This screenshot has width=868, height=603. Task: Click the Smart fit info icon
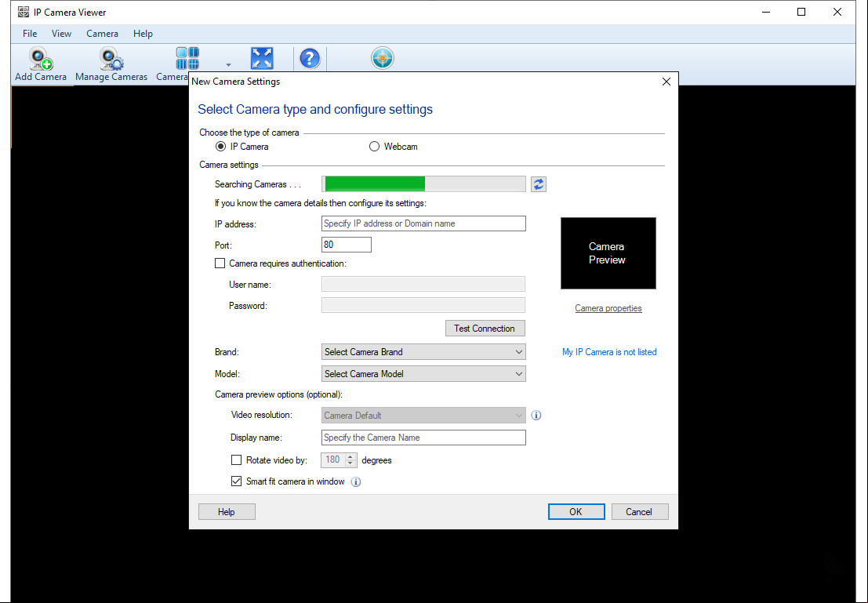coord(356,481)
